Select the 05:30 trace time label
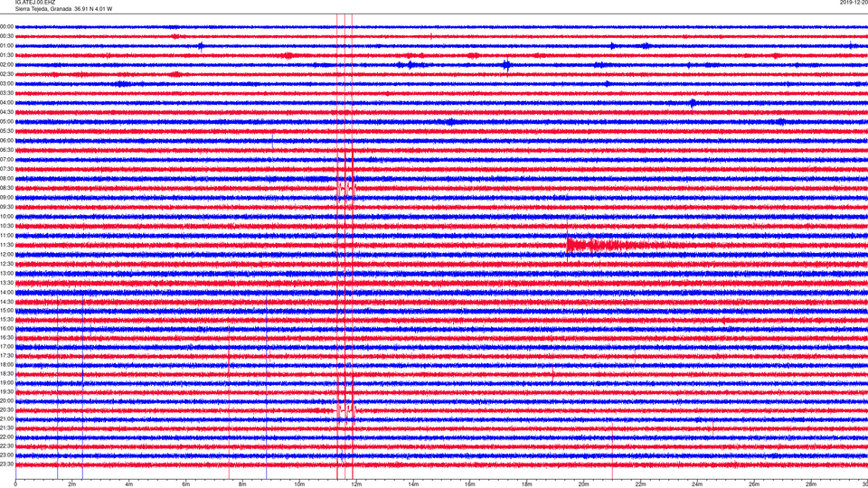Screen dimensions: 868x488 tap(7, 131)
